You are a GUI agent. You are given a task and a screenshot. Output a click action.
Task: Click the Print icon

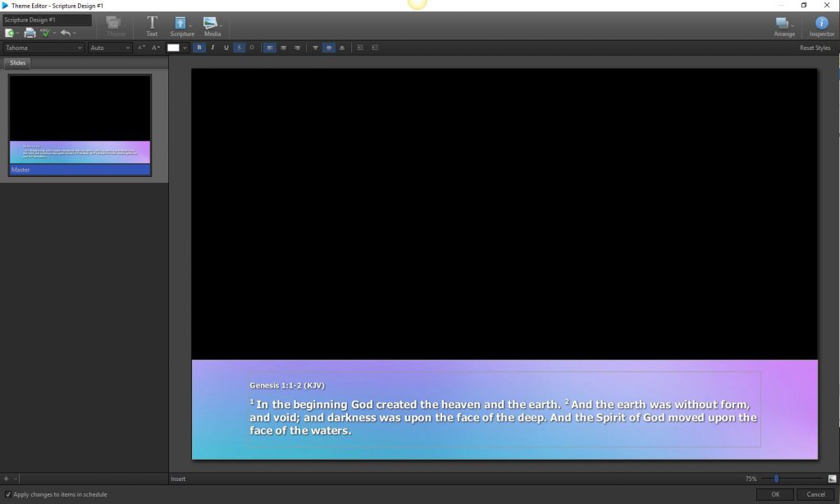click(x=29, y=32)
